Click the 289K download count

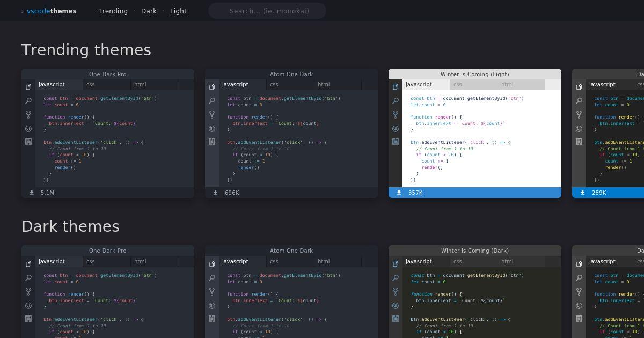pyautogui.click(x=599, y=193)
